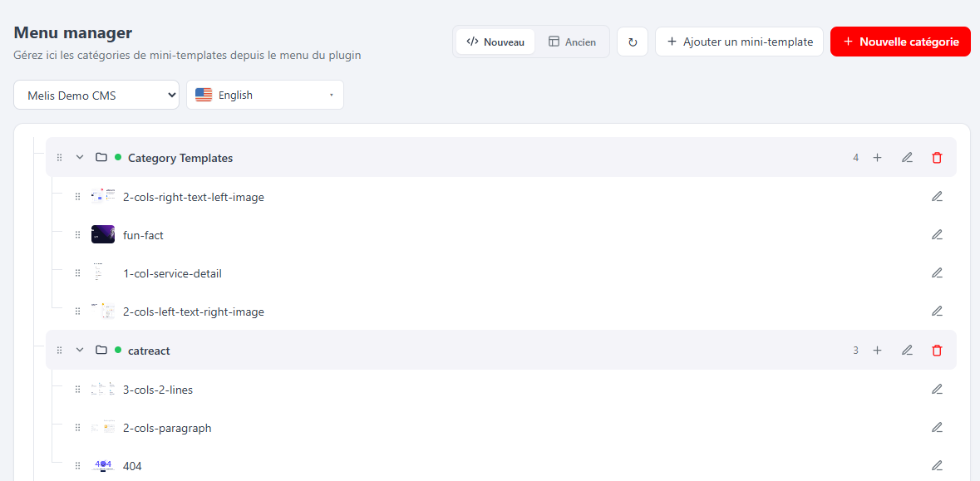Edit the fun-fact template
This screenshot has width=980, height=481.
point(937,234)
